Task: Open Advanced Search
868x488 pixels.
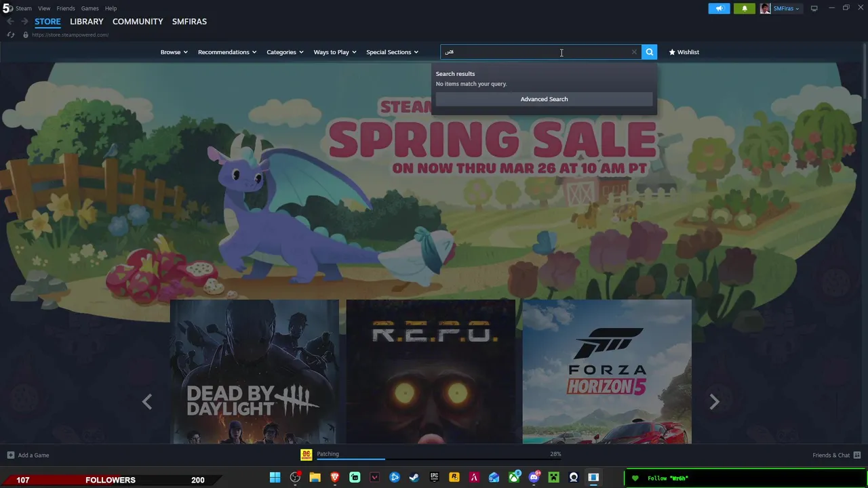Action: coord(544,99)
